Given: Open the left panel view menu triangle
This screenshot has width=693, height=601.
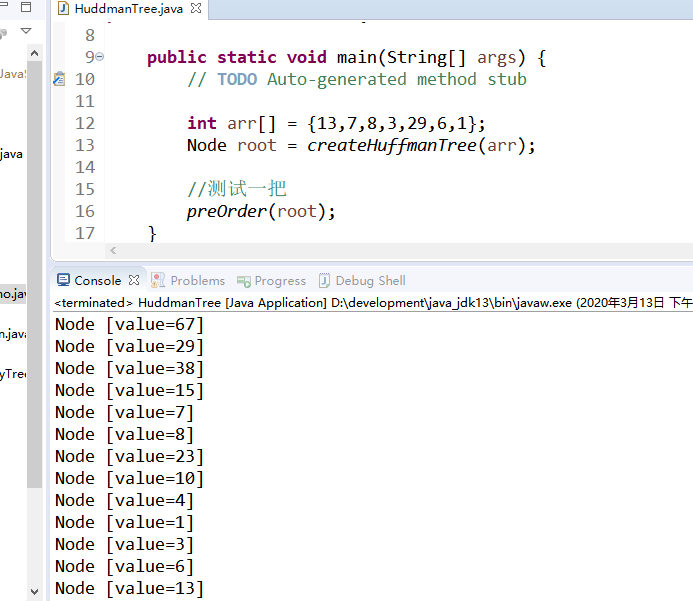Looking at the screenshot, I should pyautogui.click(x=26, y=31).
